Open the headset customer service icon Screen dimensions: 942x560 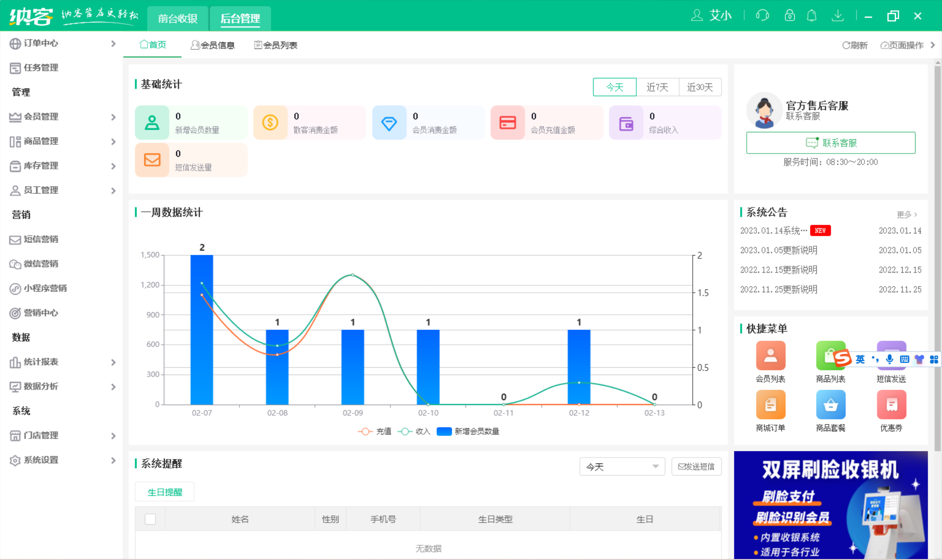(x=762, y=15)
